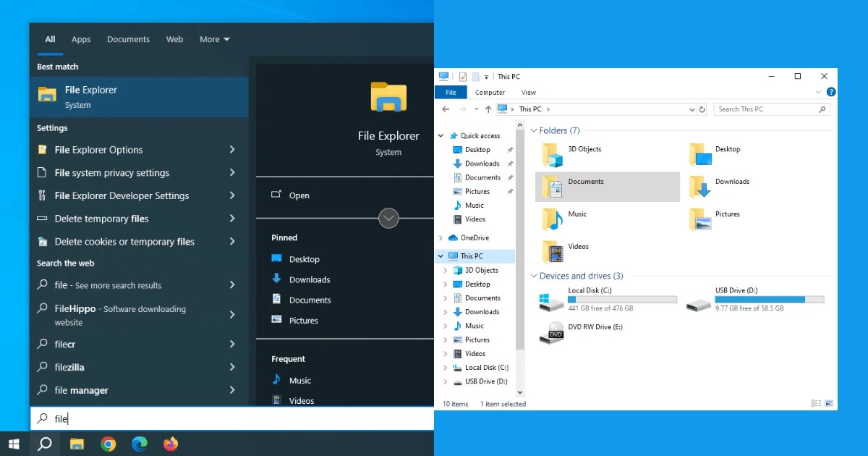Open Delete temporary files setting

tap(139, 219)
